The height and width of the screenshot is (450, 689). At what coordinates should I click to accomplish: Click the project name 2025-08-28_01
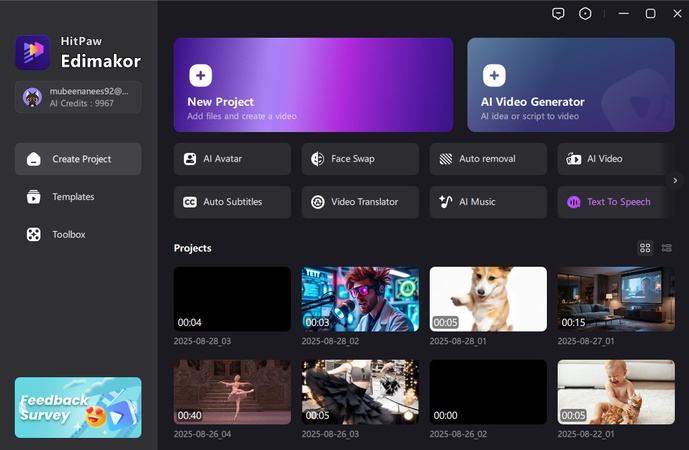click(458, 341)
